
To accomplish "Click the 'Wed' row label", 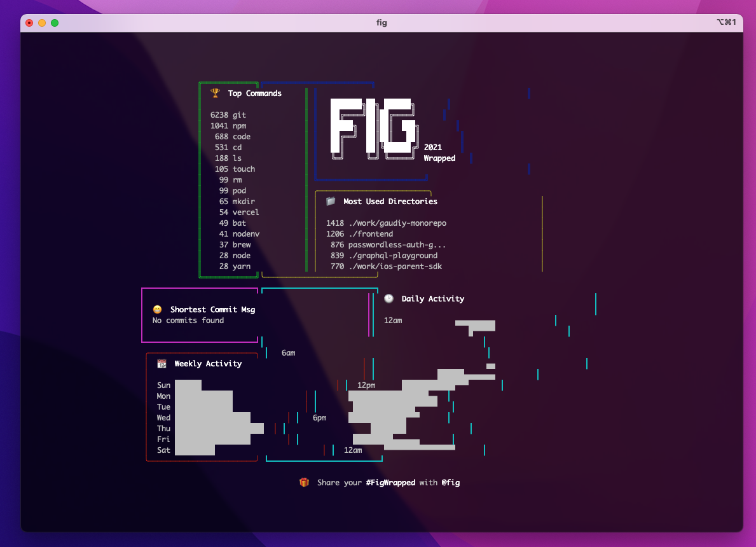I will click(163, 418).
